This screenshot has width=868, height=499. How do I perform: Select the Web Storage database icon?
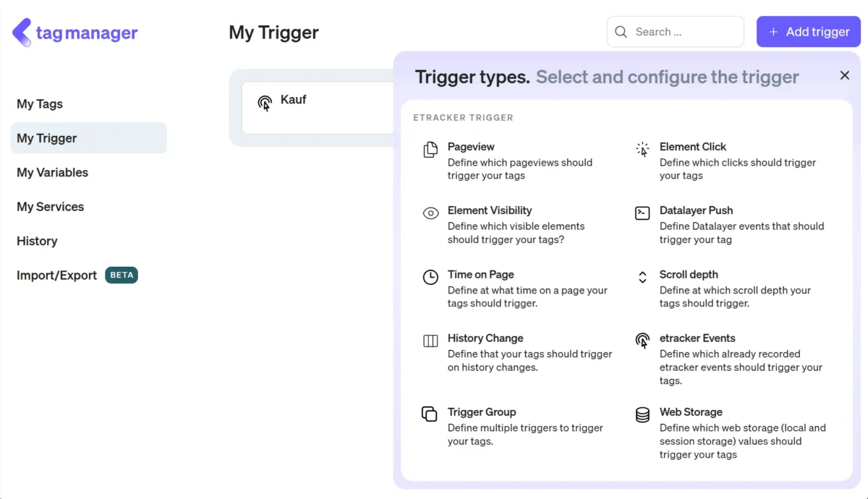click(x=642, y=414)
